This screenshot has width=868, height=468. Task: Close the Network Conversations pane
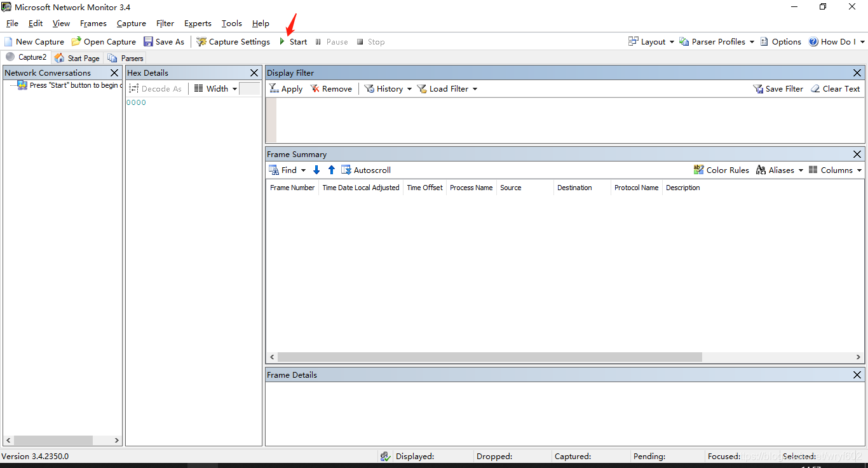point(114,73)
